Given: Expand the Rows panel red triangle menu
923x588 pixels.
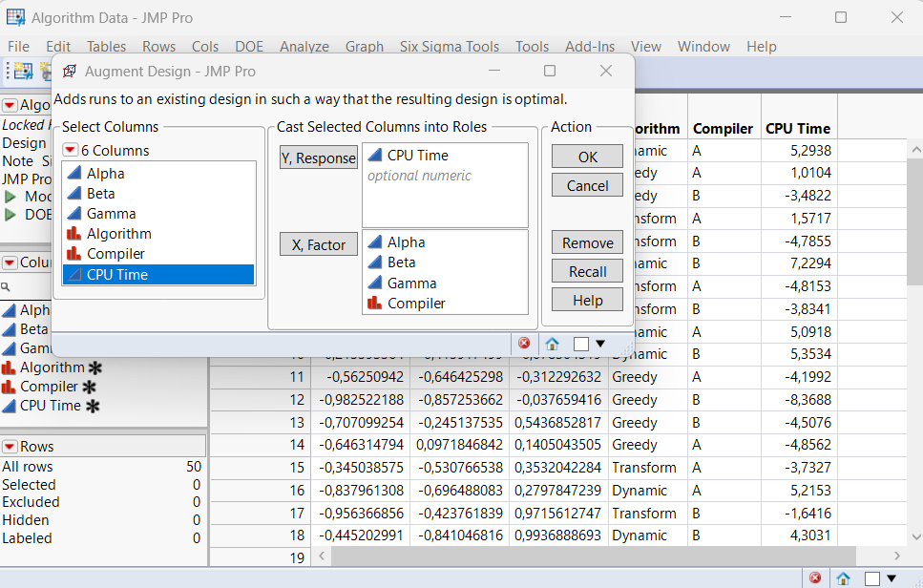Looking at the screenshot, I should pyautogui.click(x=10, y=447).
